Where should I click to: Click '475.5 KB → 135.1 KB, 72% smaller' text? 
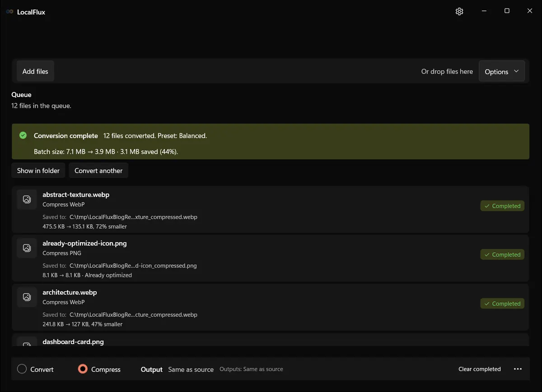84,226
